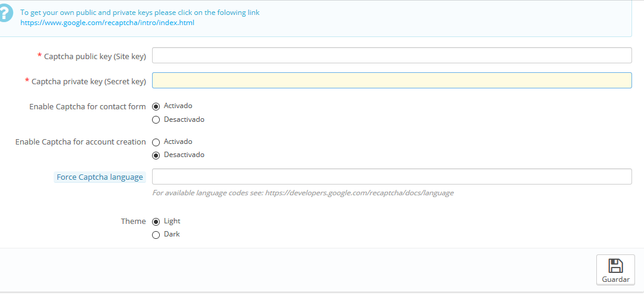This screenshot has width=644, height=298.
Task: Click the available language codes help text
Action: [x=303, y=193]
